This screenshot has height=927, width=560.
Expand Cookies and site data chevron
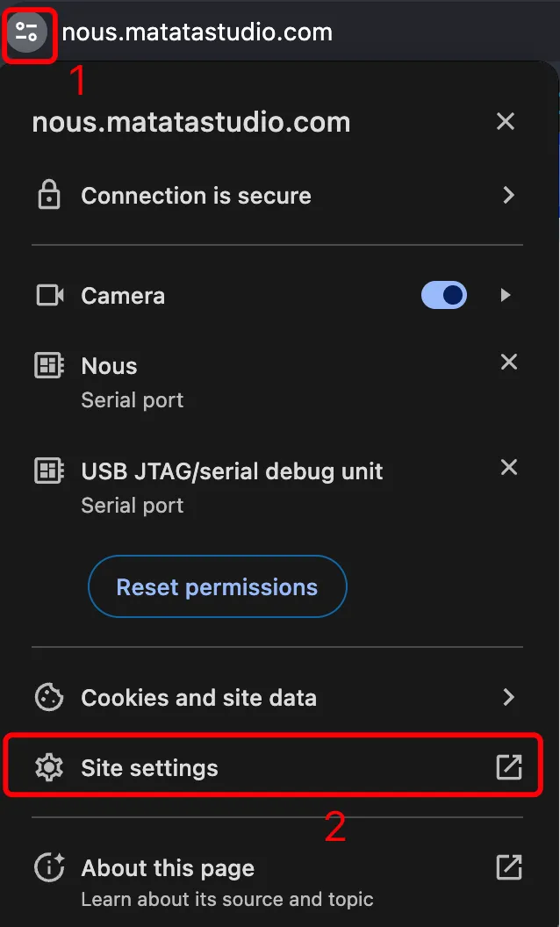508,698
